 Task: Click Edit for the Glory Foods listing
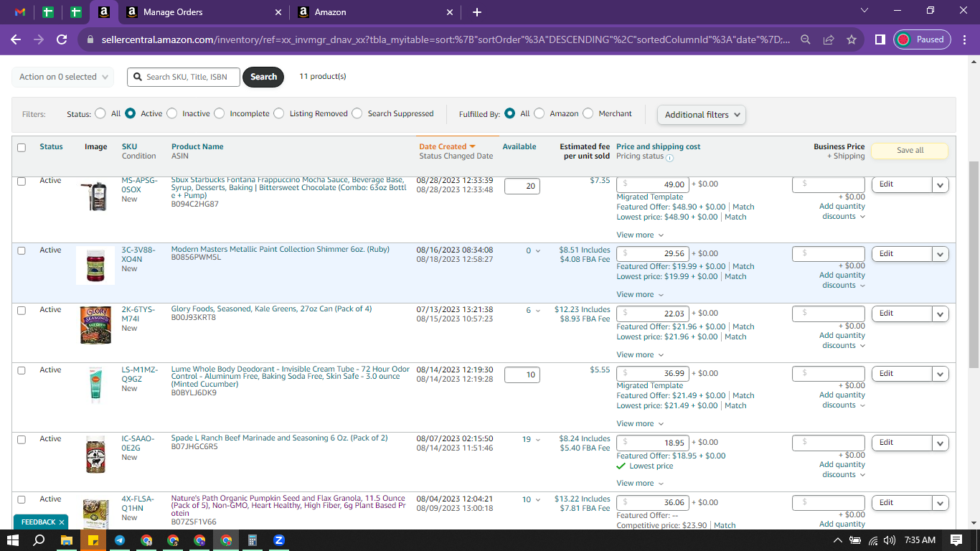(902, 314)
